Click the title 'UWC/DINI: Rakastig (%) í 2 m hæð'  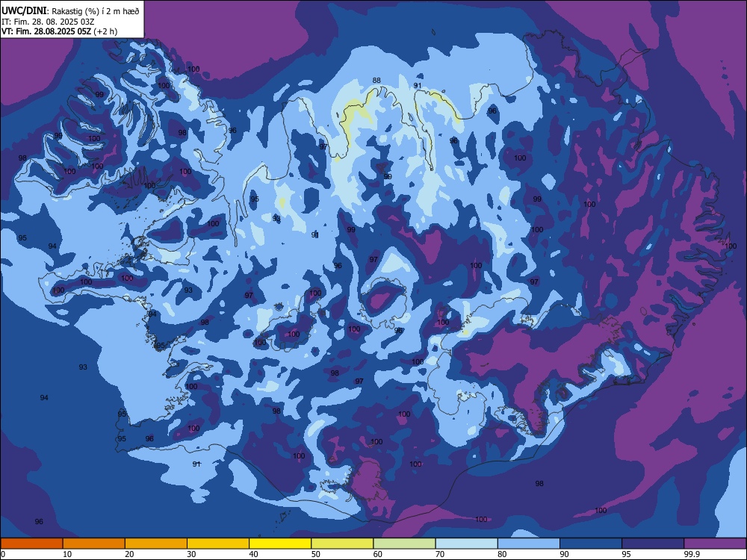pyautogui.click(x=70, y=11)
